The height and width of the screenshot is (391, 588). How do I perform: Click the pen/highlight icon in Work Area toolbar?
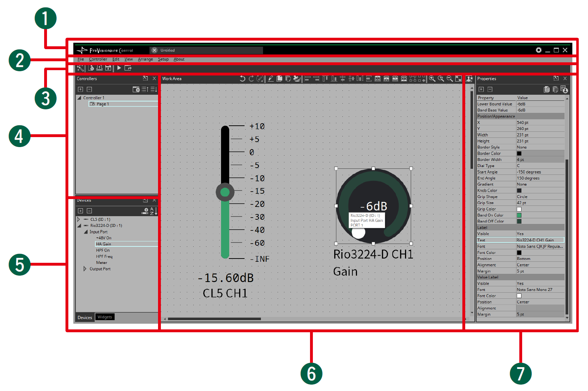point(271,79)
